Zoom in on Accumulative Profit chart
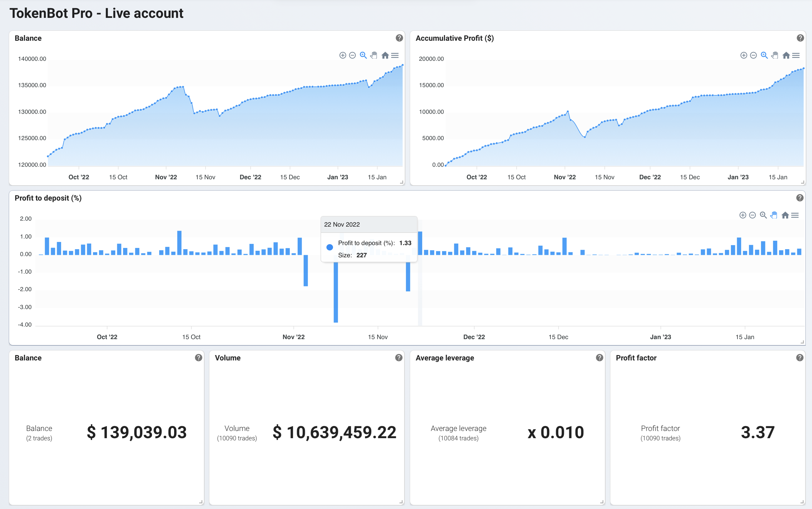 click(x=743, y=55)
